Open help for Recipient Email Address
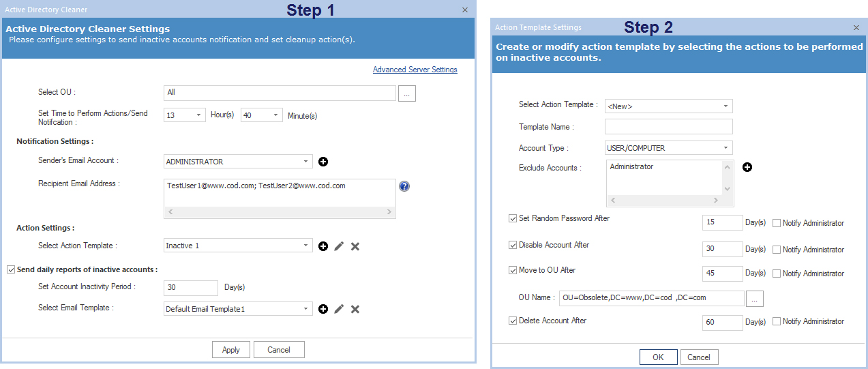Screen dimensions: 868x369 (x=404, y=186)
